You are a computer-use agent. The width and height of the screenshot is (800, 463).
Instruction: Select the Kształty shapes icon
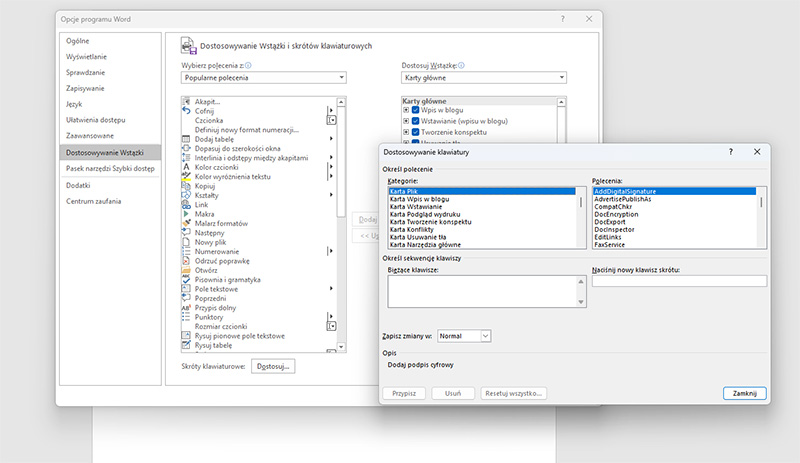click(x=186, y=195)
